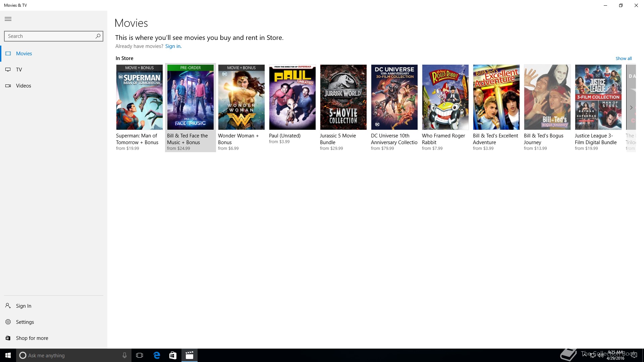Open Jurassic World 5-Movie Collection poster
Viewport: 644px width, 362px height.
(343, 97)
